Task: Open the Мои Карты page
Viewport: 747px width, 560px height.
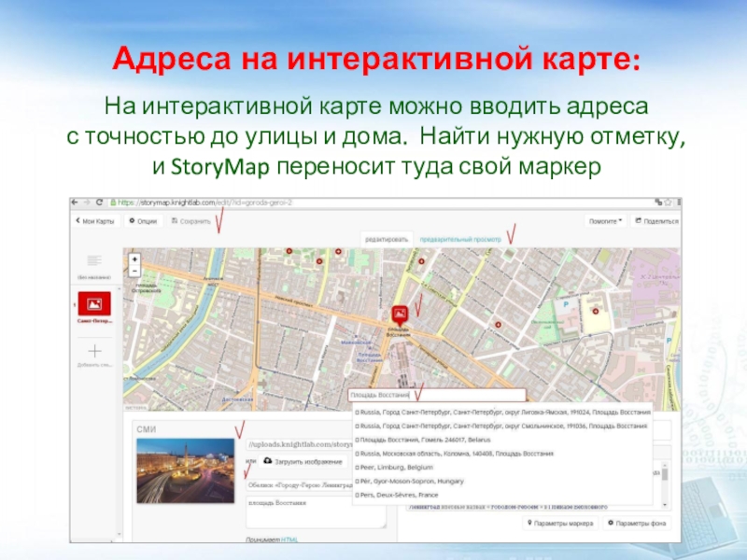Action: pos(95,221)
